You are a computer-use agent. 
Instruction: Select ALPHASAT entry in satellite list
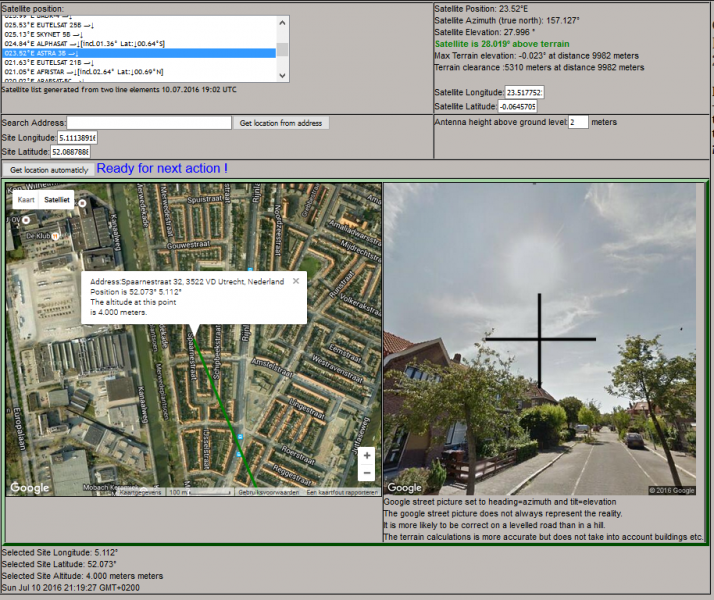pos(139,44)
